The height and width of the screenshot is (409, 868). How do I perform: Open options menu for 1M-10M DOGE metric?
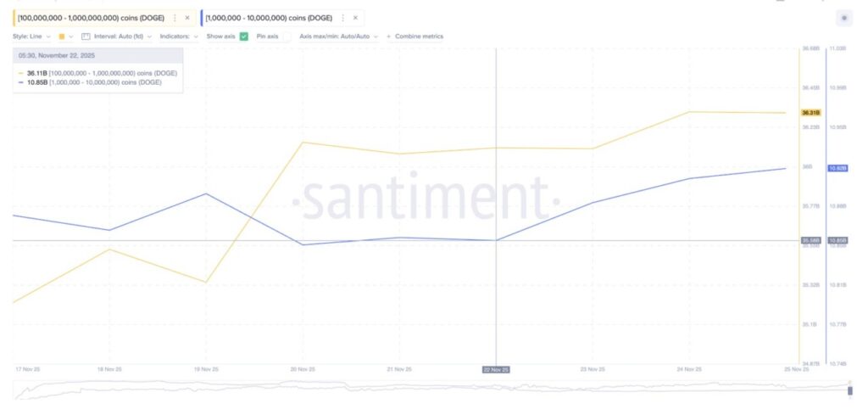(344, 17)
